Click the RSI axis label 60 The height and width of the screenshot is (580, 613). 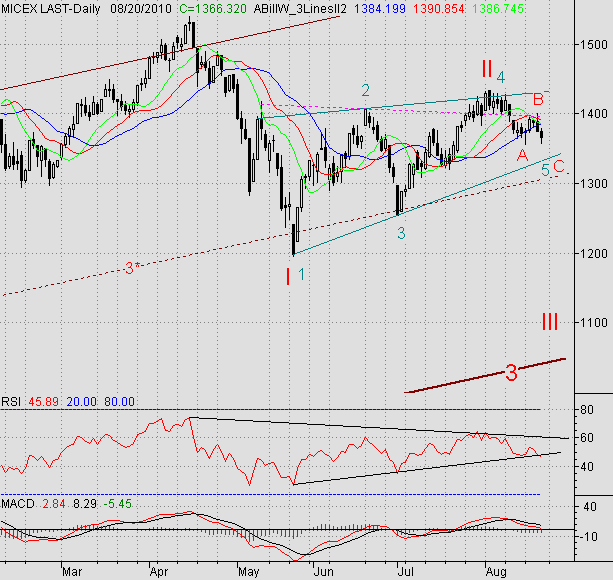pyautogui.click(x=587, y=438)
